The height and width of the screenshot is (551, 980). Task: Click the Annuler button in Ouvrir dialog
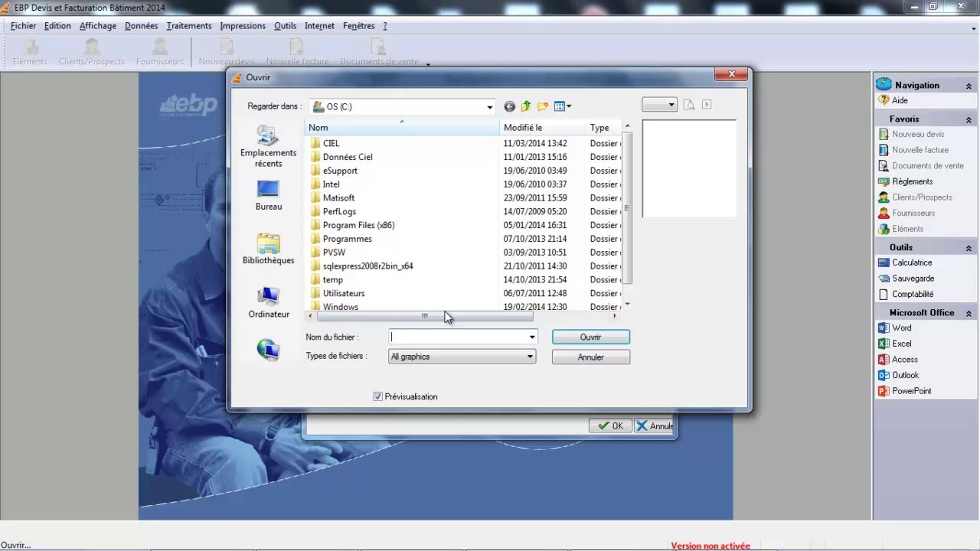pyautogui.click(x=591, y=357)
